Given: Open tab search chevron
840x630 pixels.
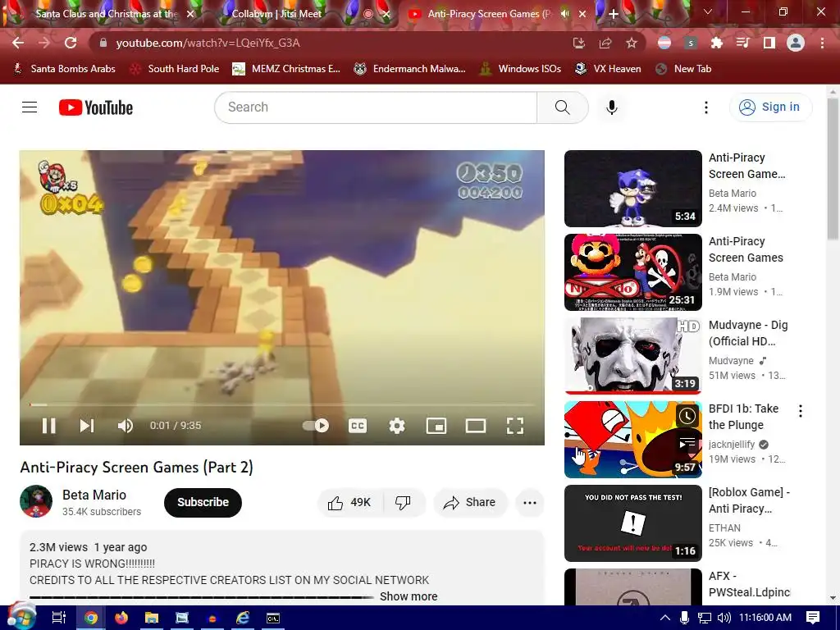Looking at the screenshot, I should pyautogui.click(x=708, y=11).
